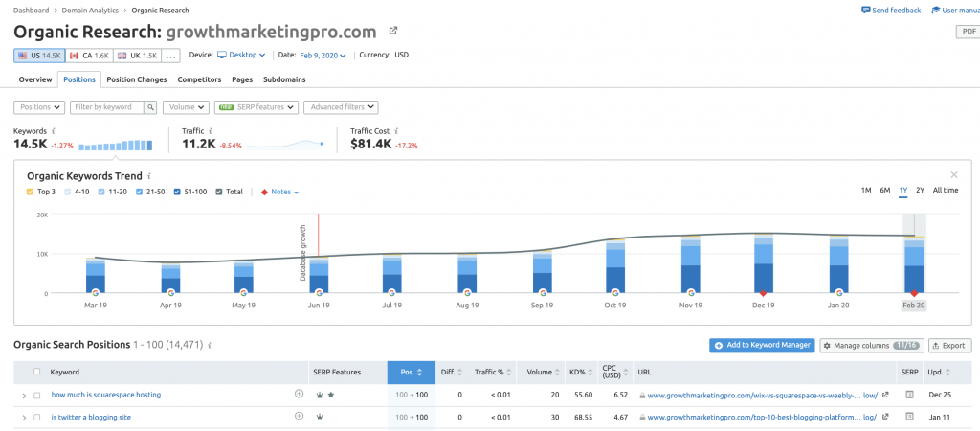This screenshot has width=980, height=431.
Task: Click the User manual graduation cap icon
Action: (x=936, y=10)
